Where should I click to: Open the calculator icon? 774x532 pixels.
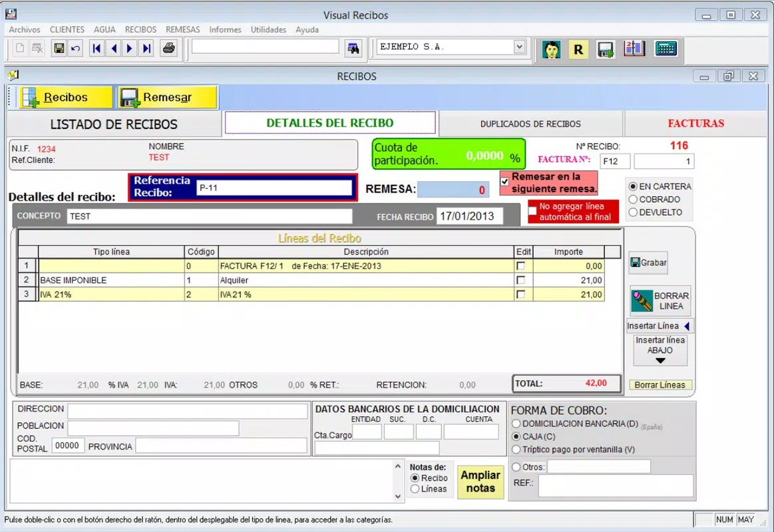(666, 49)
